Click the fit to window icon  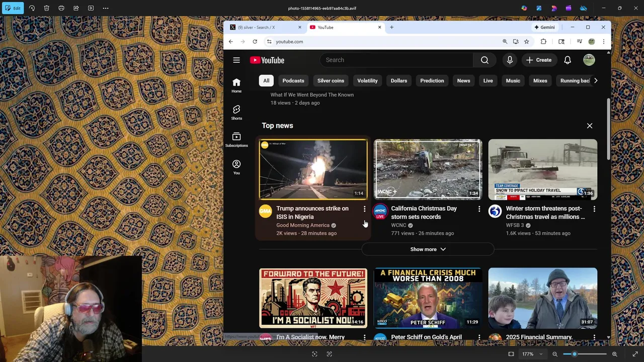coord(511,354)
